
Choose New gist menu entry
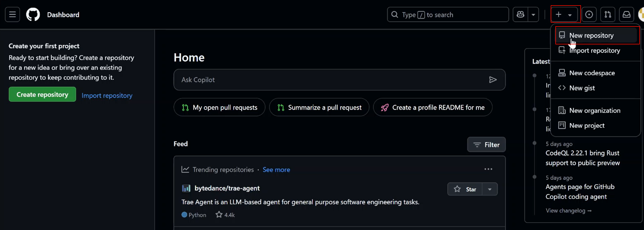[x=596, y=88]
